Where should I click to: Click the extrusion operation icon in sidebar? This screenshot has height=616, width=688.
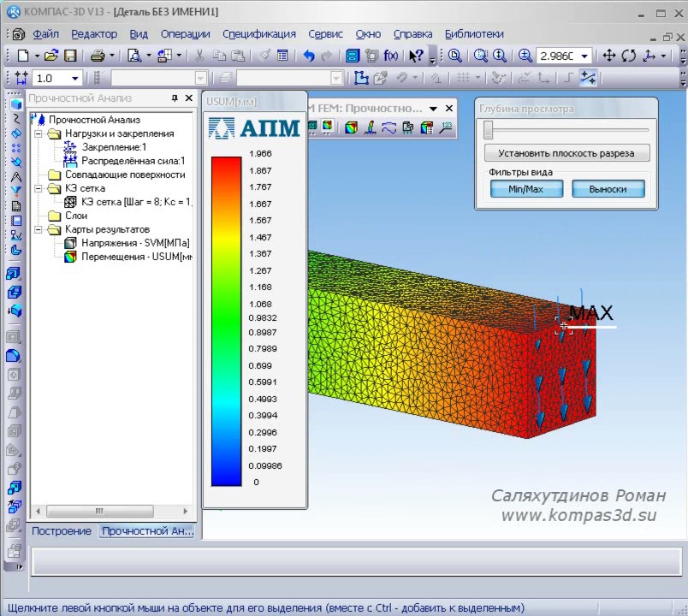point(14,273)
